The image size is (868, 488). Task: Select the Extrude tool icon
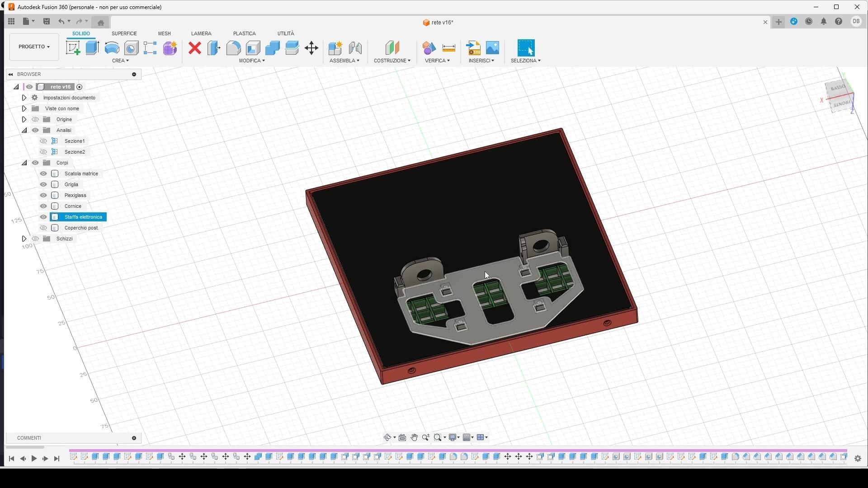click(x=92, y=48)
